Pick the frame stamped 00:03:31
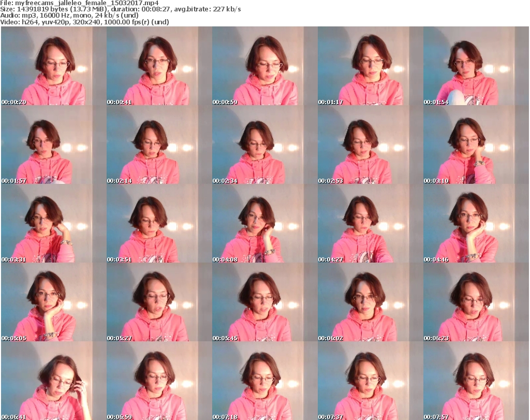The width and height of the screenshot is (530, 420). [54, 224]
